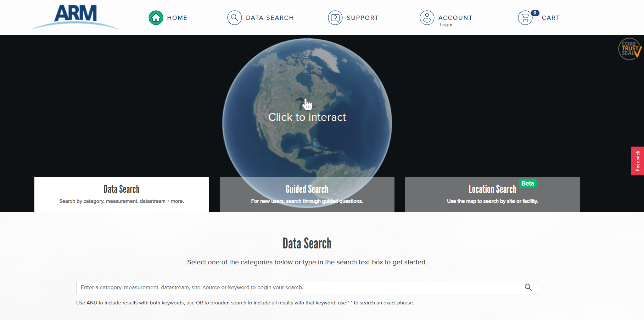Image resolution: width=644 pixels, height=320 pixels.
Task: Click the ARM logo
Action: point(75,17)
